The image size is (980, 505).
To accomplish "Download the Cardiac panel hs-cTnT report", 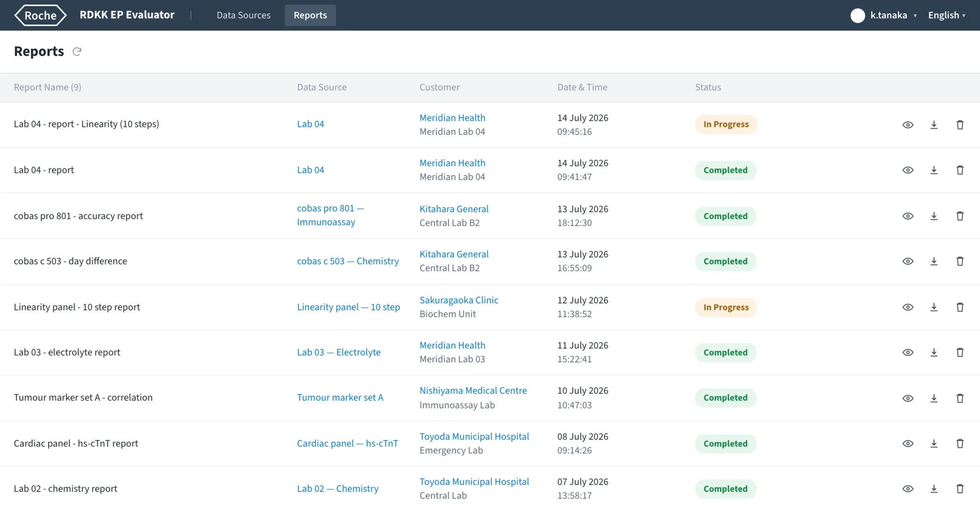I will [934, 444].
